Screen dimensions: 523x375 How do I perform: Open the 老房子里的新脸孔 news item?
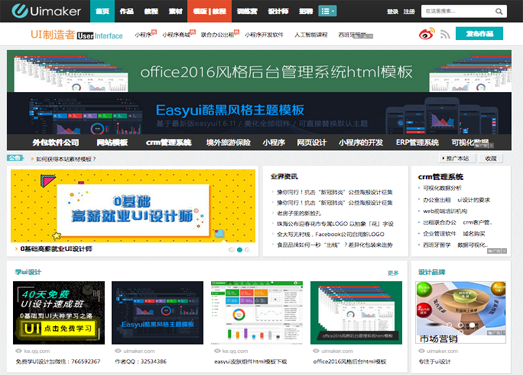coord(299,213)
